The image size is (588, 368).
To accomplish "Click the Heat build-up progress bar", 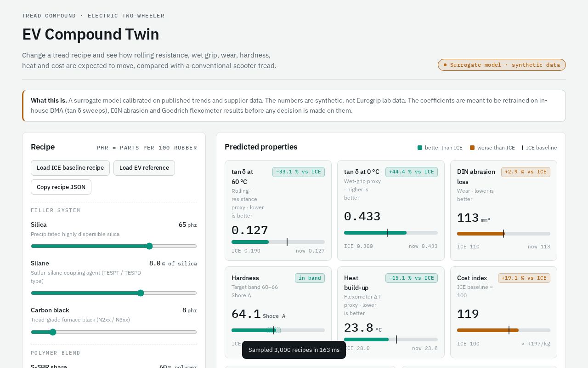I will (391, 339).
